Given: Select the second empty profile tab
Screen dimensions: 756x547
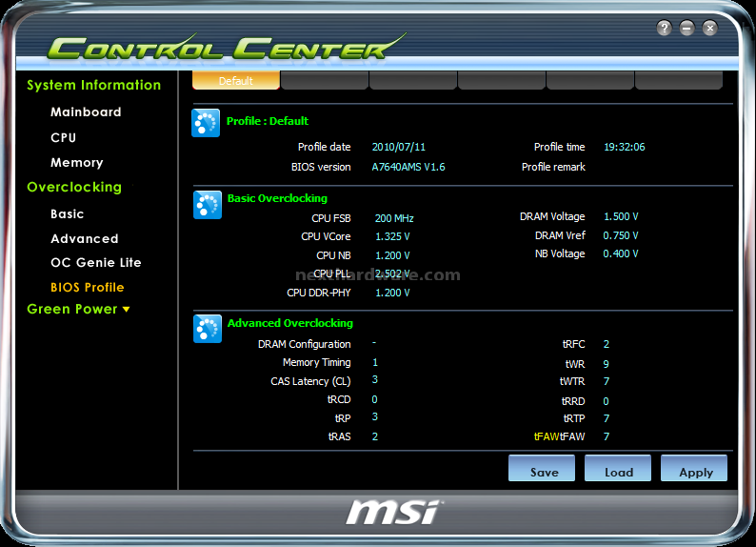Looking at the screenshot, I should 325,81.
